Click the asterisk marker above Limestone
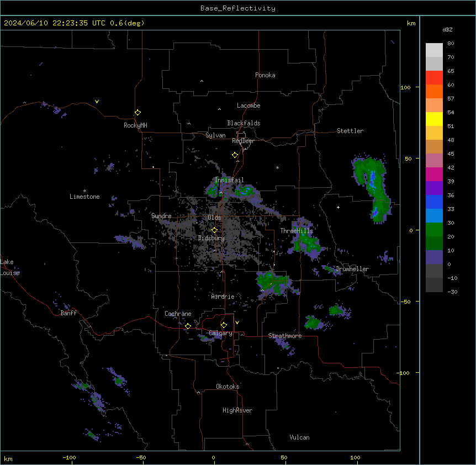 (84, 191)
